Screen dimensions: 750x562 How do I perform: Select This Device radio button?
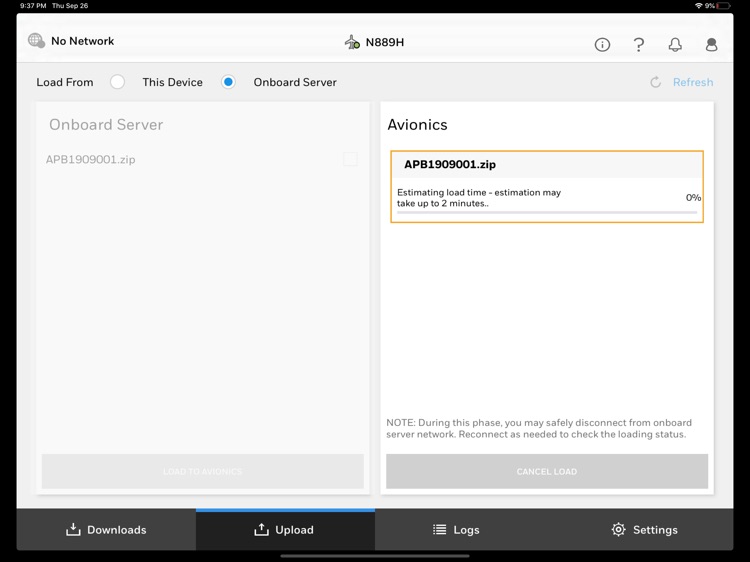click(117, 82)
